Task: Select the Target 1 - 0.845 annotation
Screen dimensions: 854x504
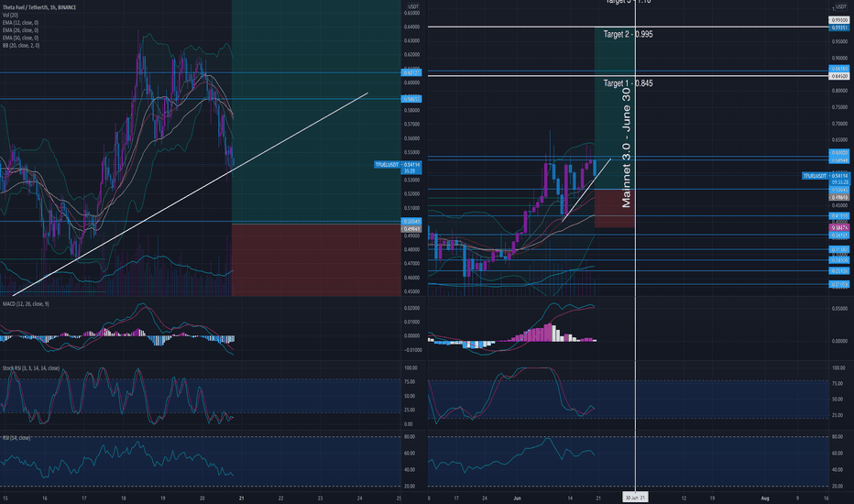Action: tap(628, 83)
